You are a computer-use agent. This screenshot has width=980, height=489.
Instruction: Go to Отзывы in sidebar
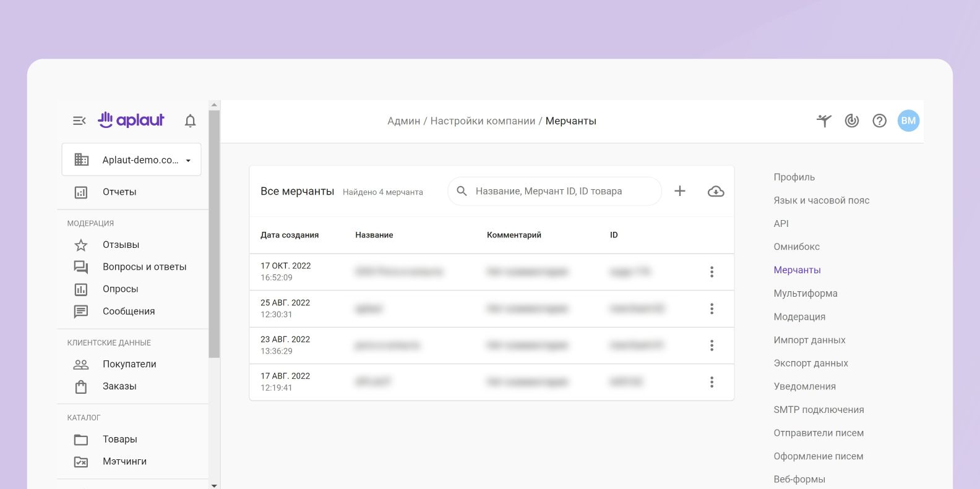coord(121,245)
